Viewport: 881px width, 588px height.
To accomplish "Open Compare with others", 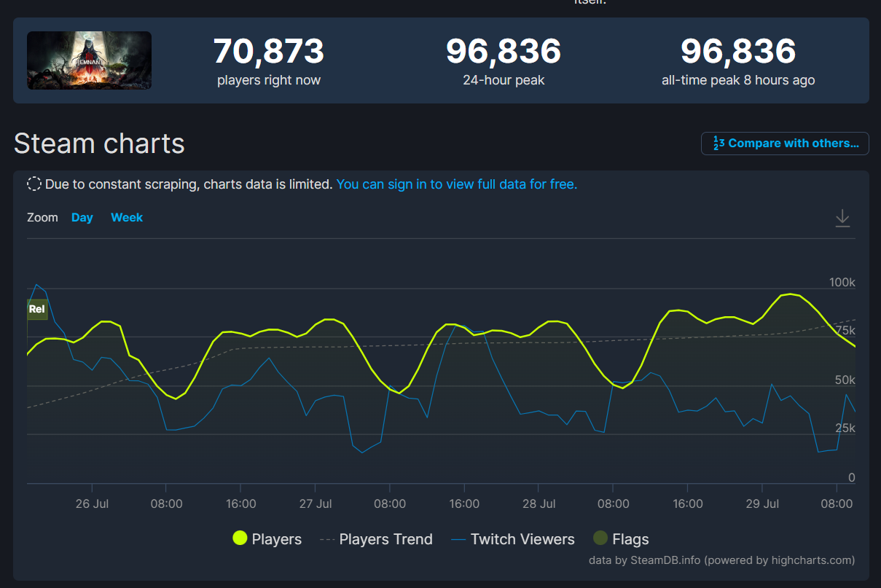I will coord(785,144).
